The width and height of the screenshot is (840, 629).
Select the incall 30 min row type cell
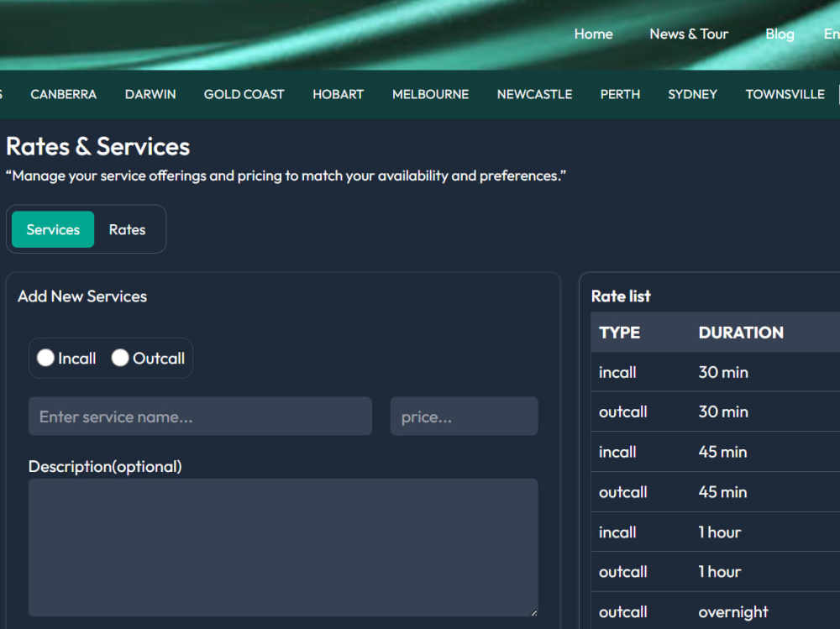(617, 372)
